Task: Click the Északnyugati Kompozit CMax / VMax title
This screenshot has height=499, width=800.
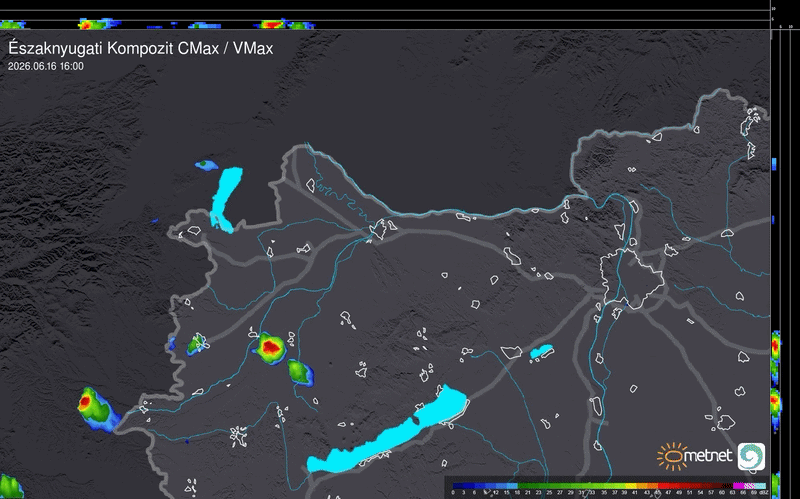Action: coord(141,48)
